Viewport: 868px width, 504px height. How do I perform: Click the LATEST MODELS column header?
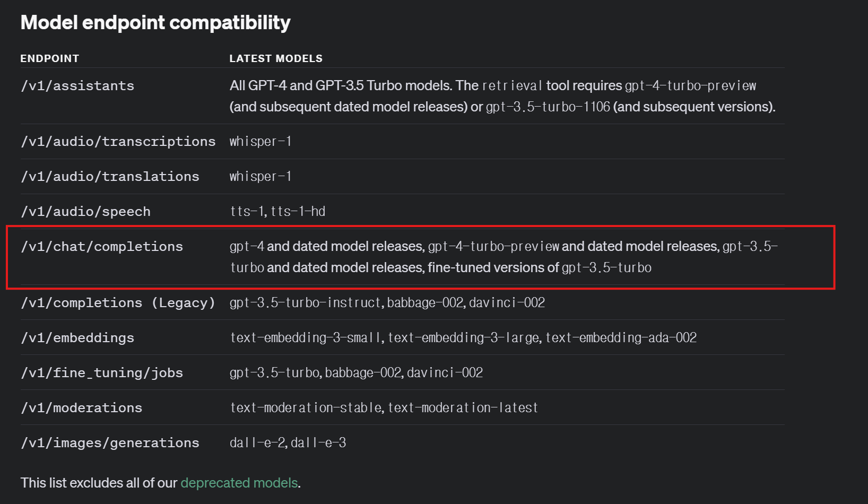276,58
